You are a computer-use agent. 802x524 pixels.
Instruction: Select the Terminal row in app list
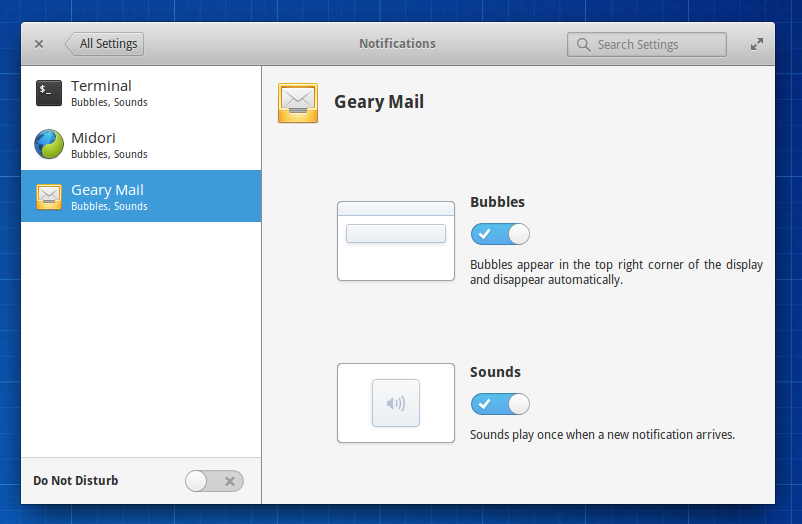[141, 93]
